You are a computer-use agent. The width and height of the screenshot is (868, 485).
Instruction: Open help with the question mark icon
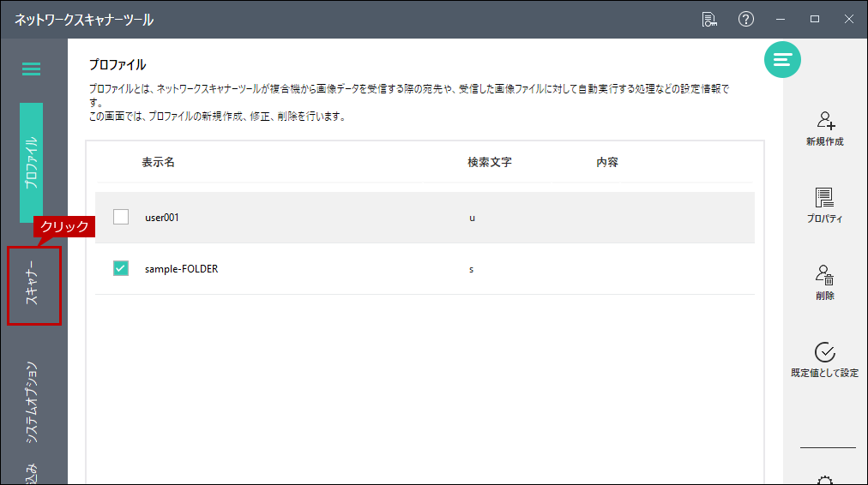pyautogui.click(x=745, y=20)
